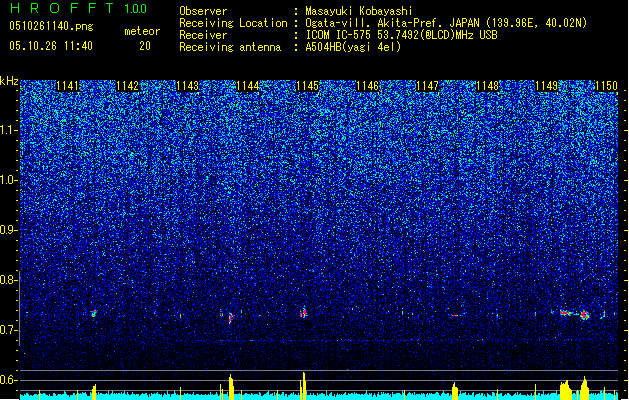Screen dimensions: 629x400
Task: Click the date stamp 05.10.26 11:40
Action: coord(51,46)
